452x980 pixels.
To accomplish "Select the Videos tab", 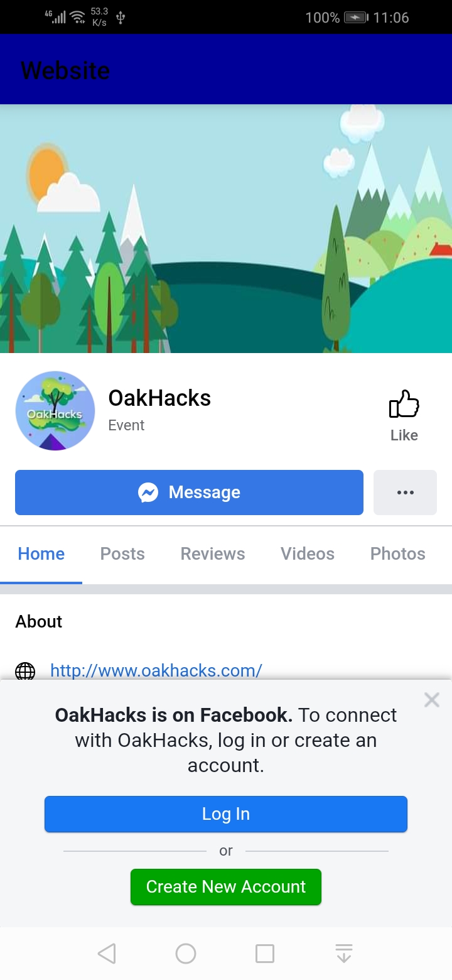I will pos(308,554).
